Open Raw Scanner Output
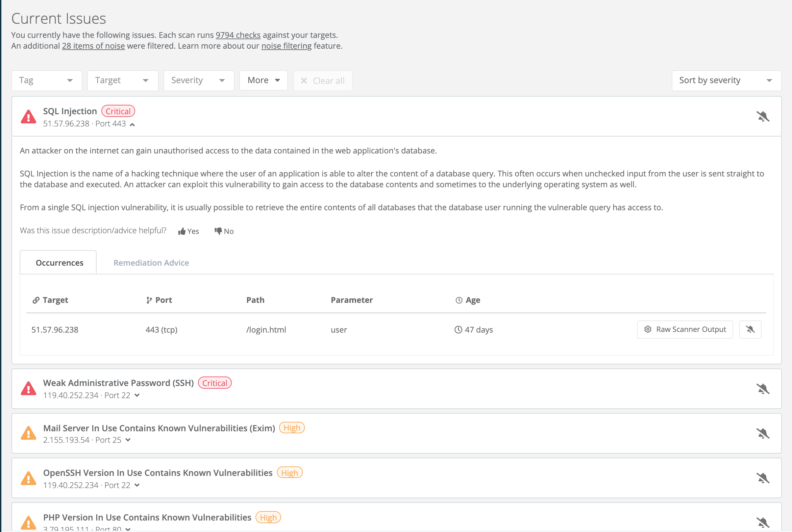Screen dimensions: 792x532 coord(685,329)
